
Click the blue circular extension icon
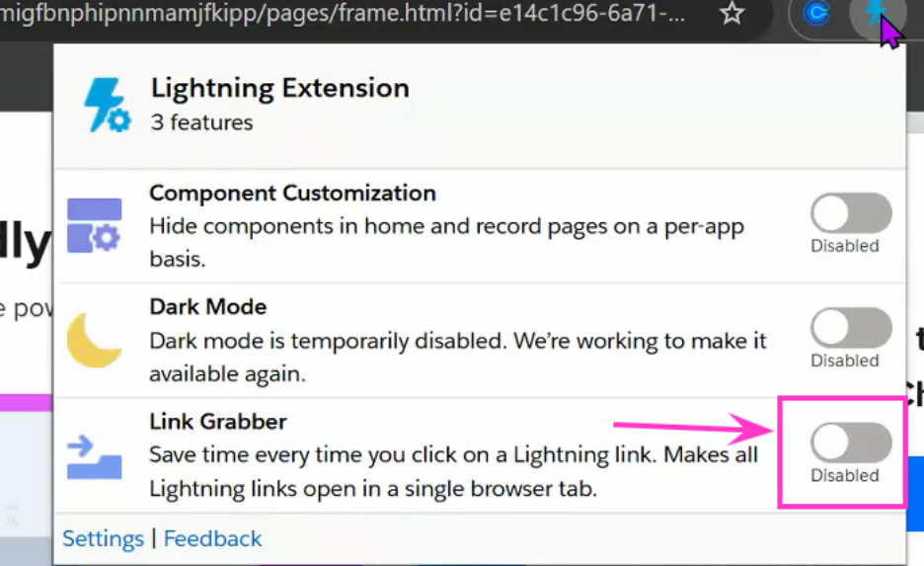[x=816, y=13]
